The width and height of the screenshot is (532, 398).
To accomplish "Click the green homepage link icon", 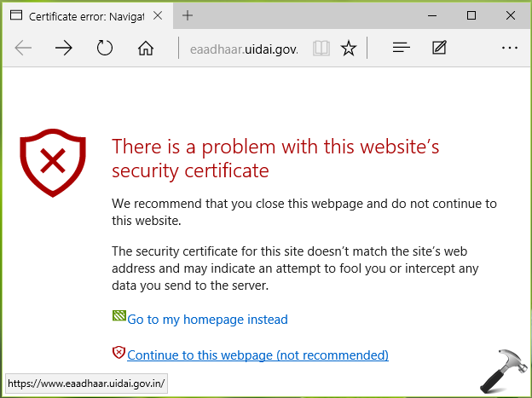I will 119,316.
